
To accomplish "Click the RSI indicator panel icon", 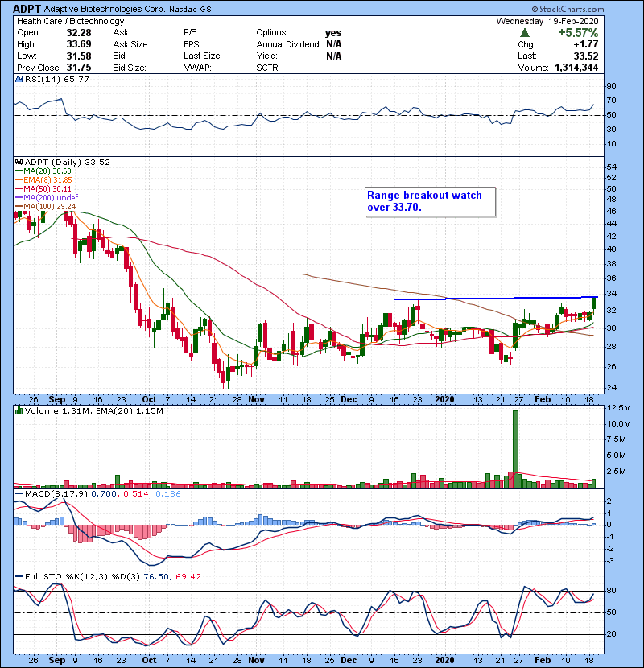I will pos(19,79).
